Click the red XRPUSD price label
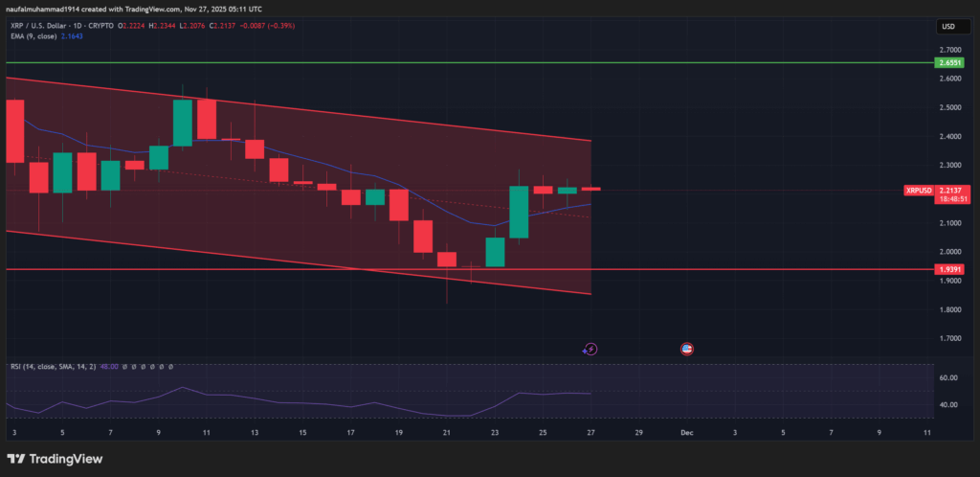This screenshot has width=980, height=477. (918, 191)
